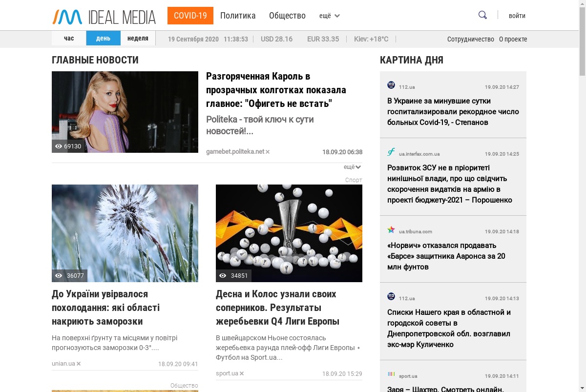Click the sport.ua source link under the Десна article
This screenshot has height=392, width=586.
(x=227, y=373)
